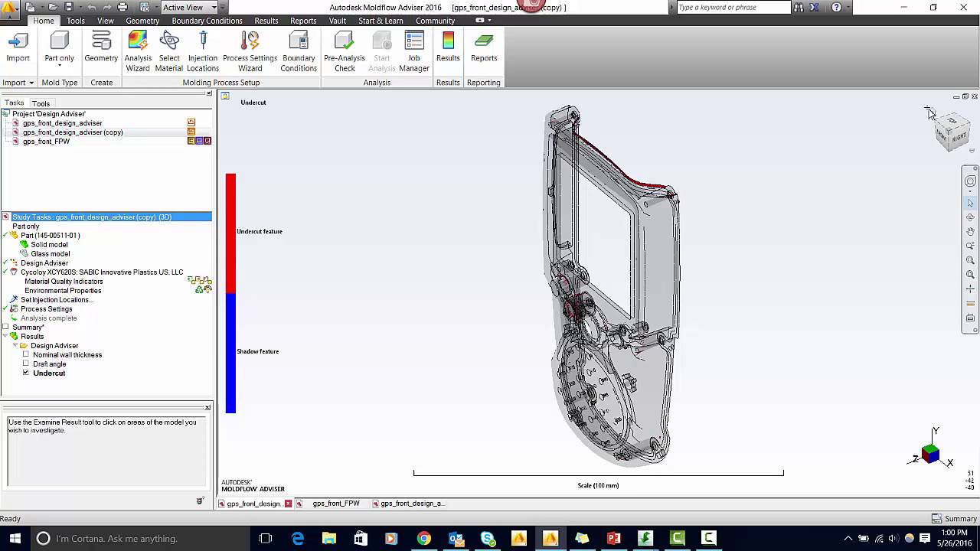Viewport: 980px width, 551px height.
Task: Click the keyword search input field
Action: pos(733,7)
